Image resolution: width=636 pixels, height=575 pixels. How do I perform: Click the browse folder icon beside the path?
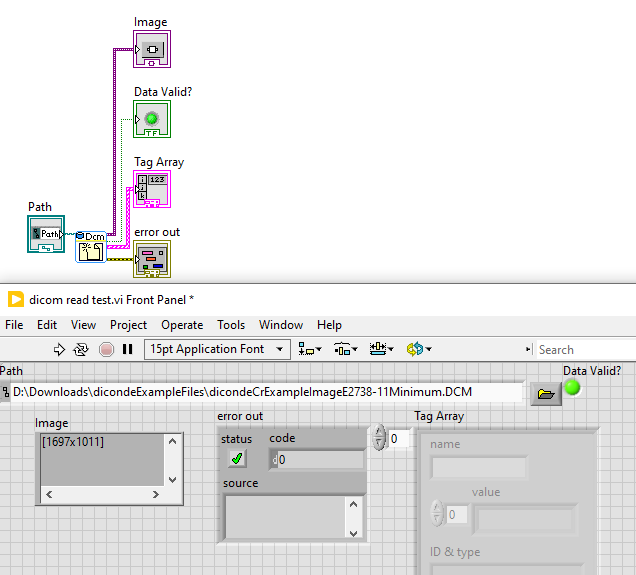544,394
